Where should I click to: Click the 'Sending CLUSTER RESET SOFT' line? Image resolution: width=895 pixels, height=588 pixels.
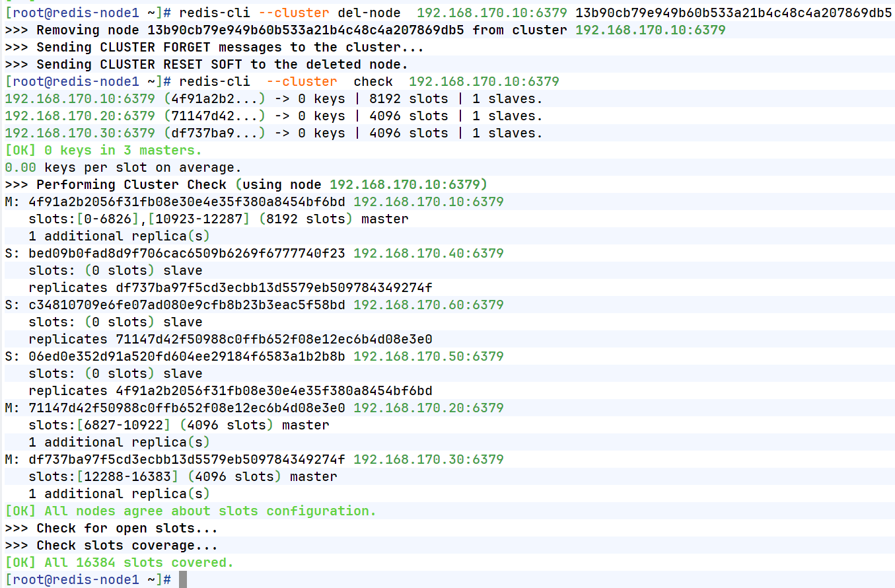coord(206,64)
